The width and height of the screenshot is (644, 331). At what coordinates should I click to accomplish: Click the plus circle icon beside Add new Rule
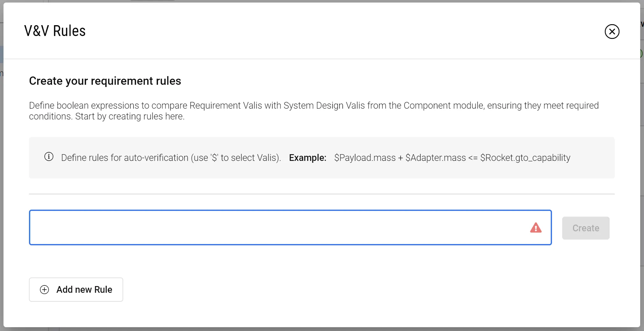(45, 290)
